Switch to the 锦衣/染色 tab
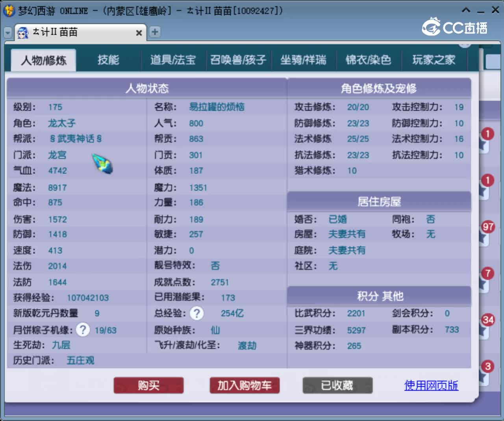The height and width of the screenshot is (421, 504). tap(368, 60)
